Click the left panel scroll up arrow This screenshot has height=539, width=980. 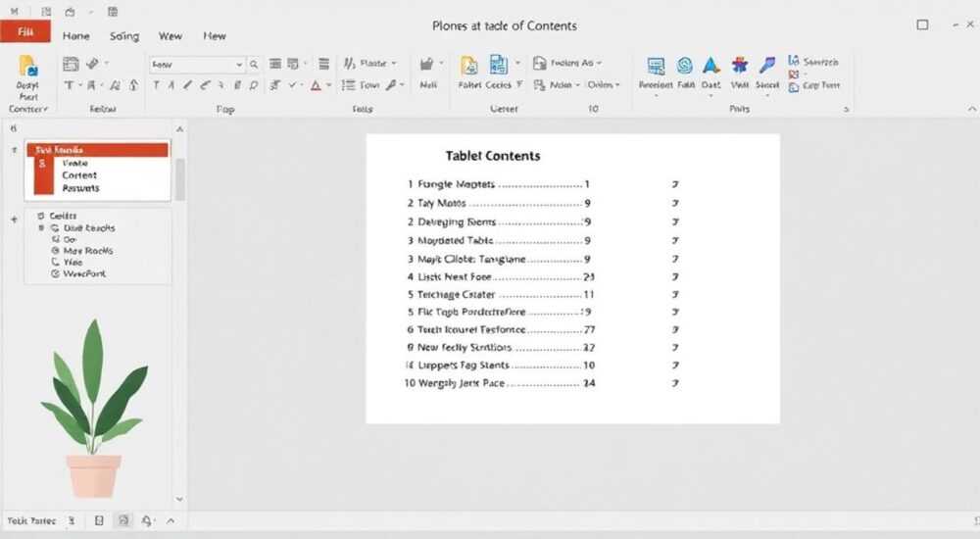[x=180, y=129]
